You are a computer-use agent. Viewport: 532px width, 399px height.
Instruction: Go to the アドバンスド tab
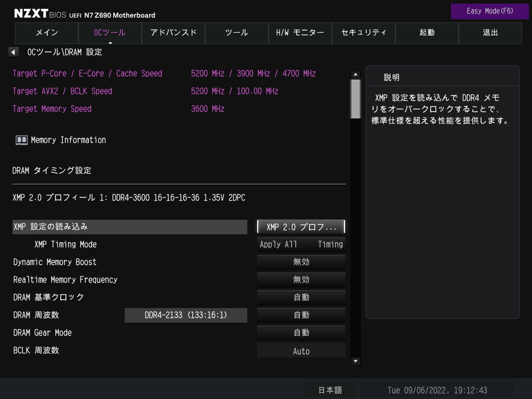[x=174, y=33]
